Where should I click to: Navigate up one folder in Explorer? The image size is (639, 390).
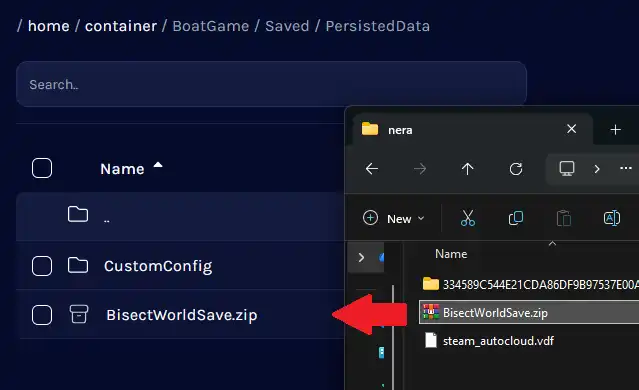tap(467, 169)
